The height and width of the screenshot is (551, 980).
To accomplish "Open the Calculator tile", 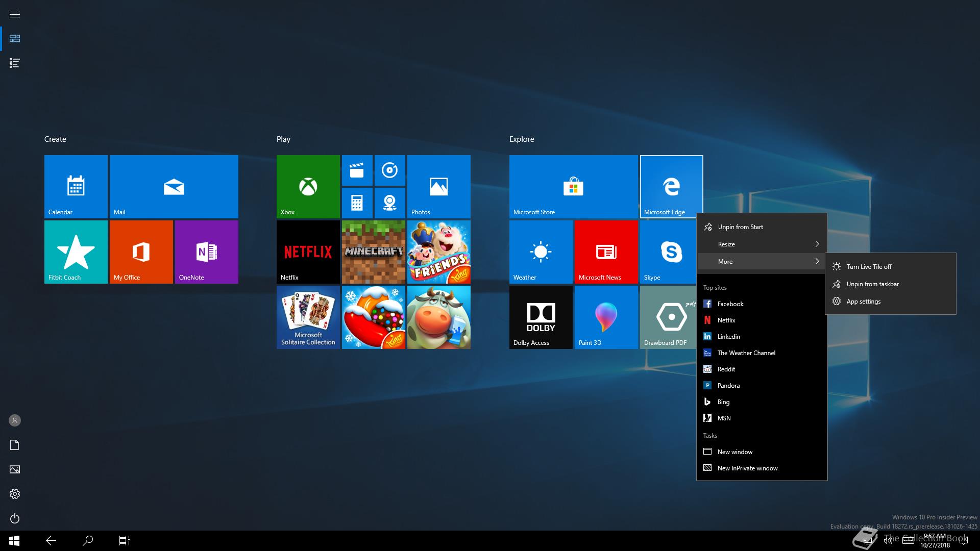I will click(357, 203).
